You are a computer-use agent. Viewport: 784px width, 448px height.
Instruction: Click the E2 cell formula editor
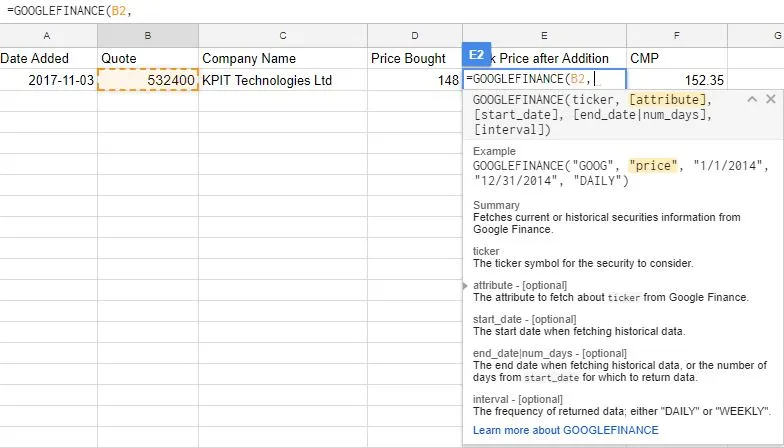coord(545,80)
